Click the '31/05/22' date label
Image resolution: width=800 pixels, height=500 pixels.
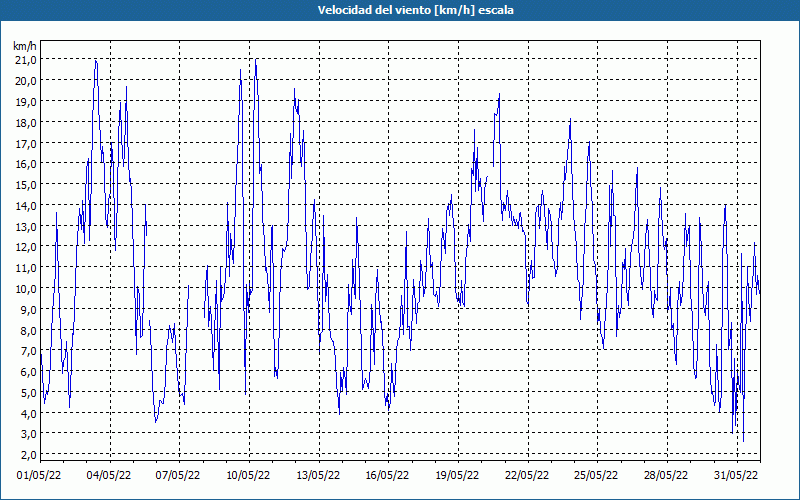click(x=736, y=476)
